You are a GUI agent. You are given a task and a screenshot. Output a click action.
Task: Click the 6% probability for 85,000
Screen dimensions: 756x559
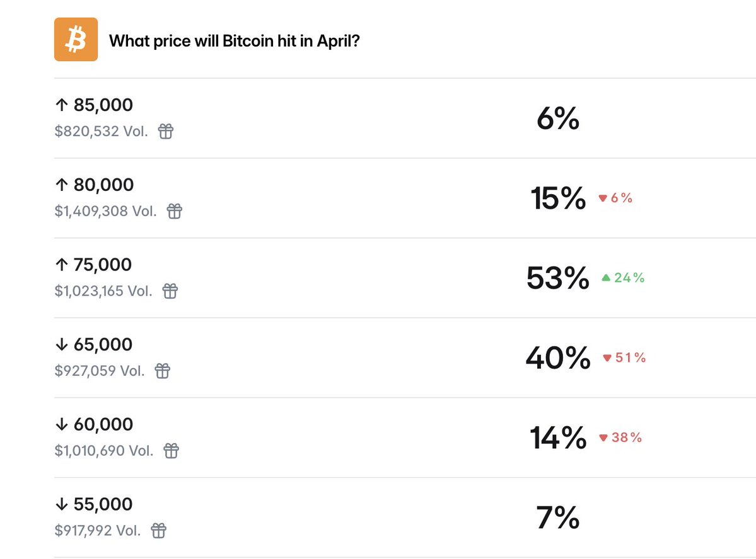click(557, 118)
